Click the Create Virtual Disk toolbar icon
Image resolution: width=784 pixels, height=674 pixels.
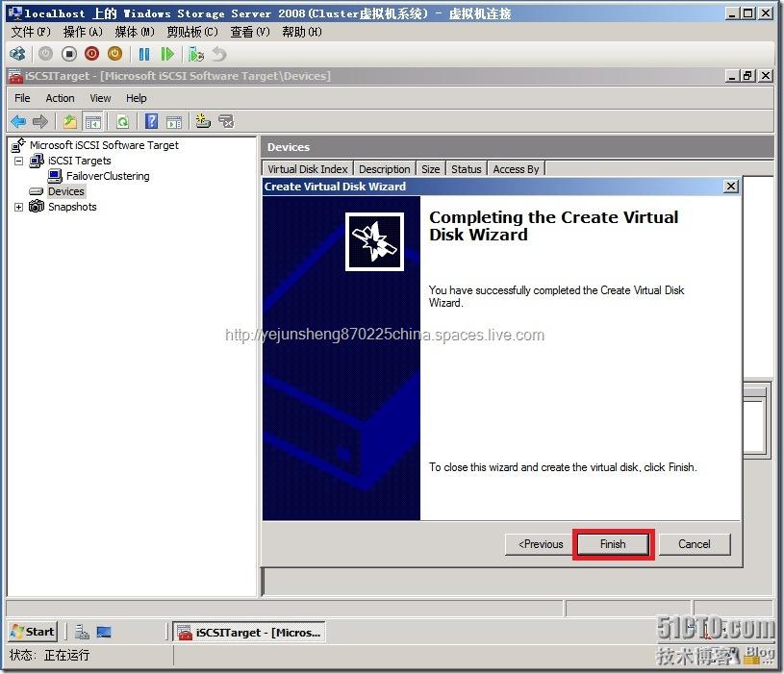(203, 121)
